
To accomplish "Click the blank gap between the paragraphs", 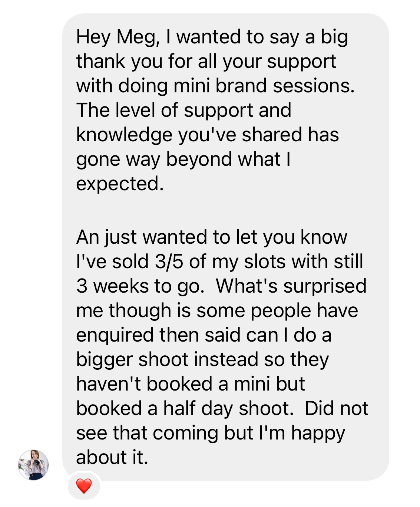I will tap(225, 211).
